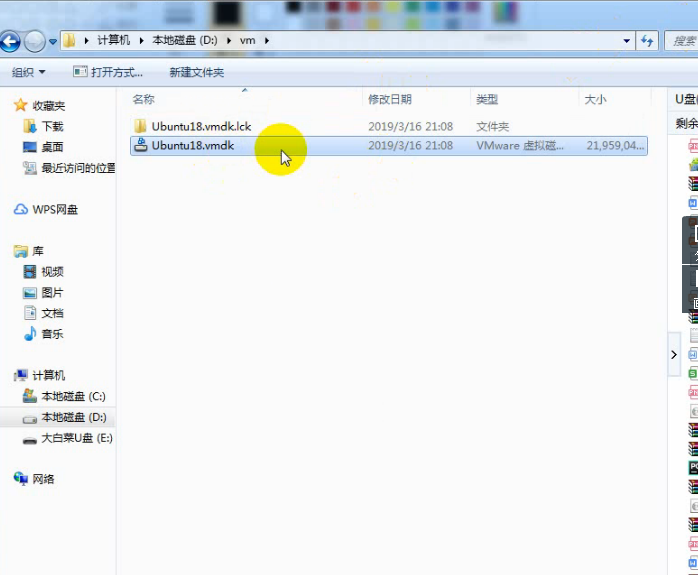698x575 pixels.
Task: Click the folder icon in address bar
Action: click(69, 40)
